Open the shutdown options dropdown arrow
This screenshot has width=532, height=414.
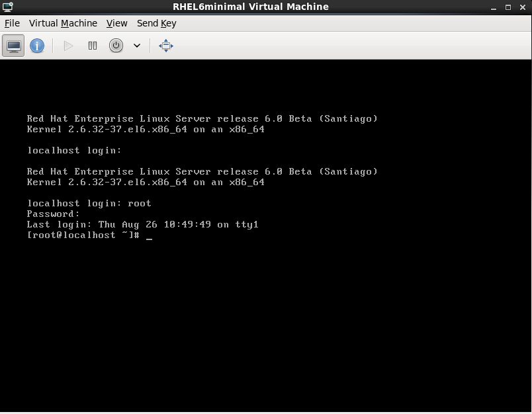(x=136, y=45)
